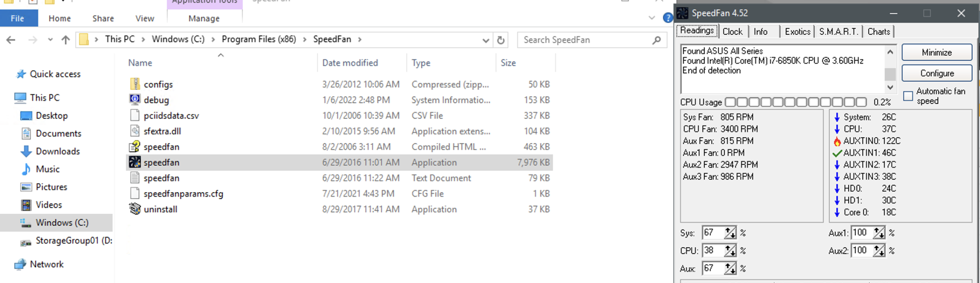Open the recent locations dropdown arrow
The image size is (980, 283).
click(50, 40)
